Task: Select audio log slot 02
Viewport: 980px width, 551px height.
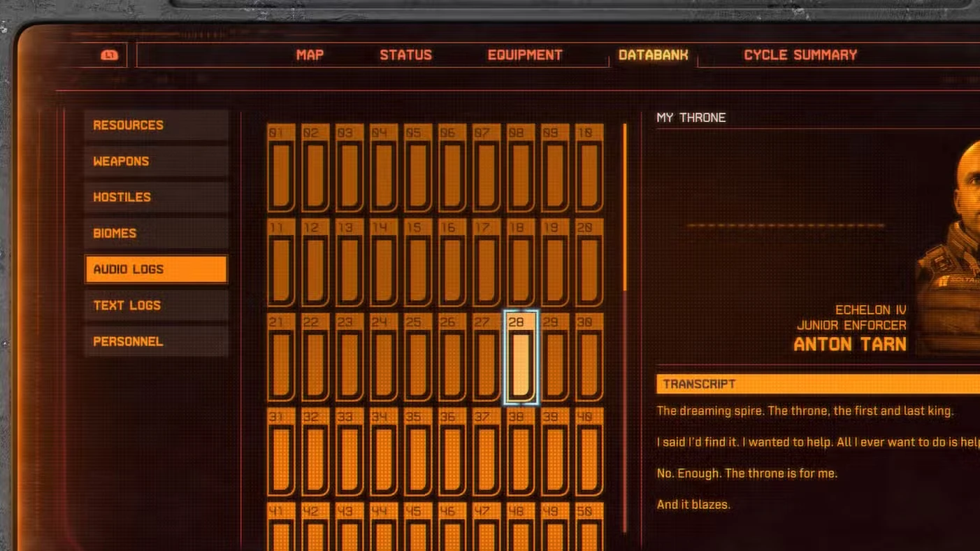Action: point(315,168)
